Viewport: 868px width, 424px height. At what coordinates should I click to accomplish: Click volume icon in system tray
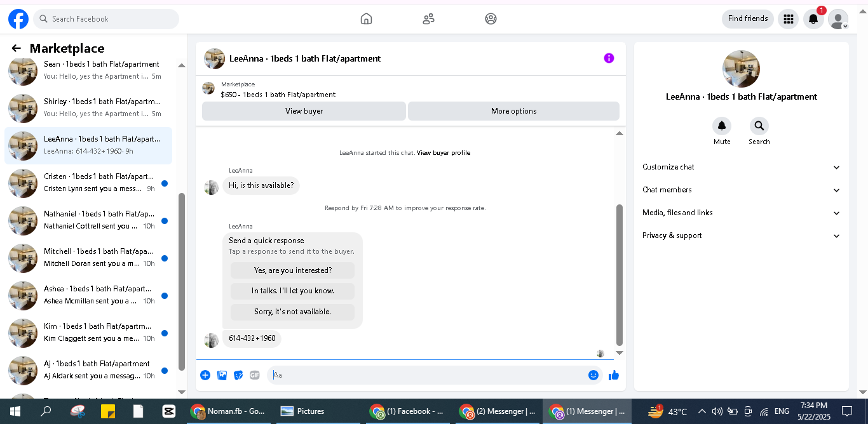click(x=717, y=411)
